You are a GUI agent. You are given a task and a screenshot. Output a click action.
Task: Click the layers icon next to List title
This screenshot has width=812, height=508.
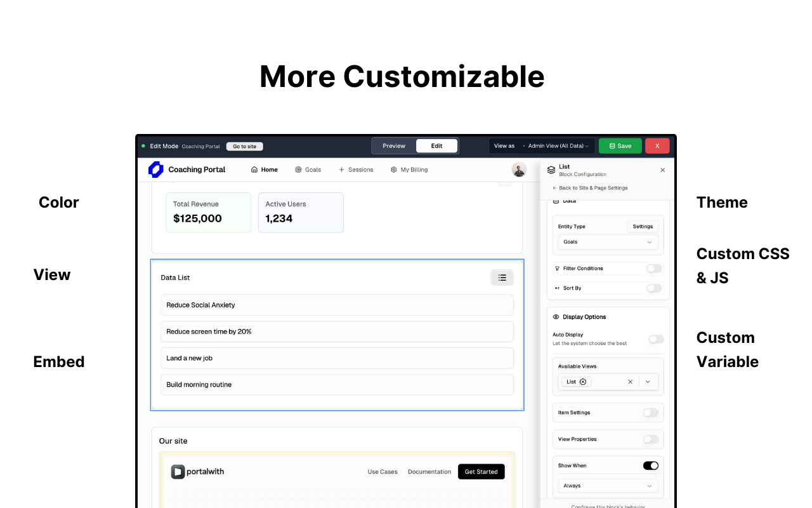click(551, 170)
